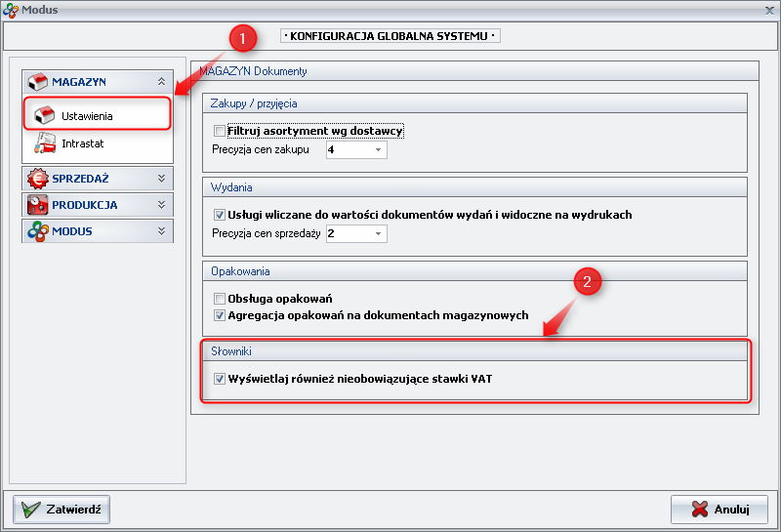Image resolution: width=781 pixels, height=532 pixels.
Task: Click the SPRZEDAŻ section icon
Action: [x=38, y=179]
